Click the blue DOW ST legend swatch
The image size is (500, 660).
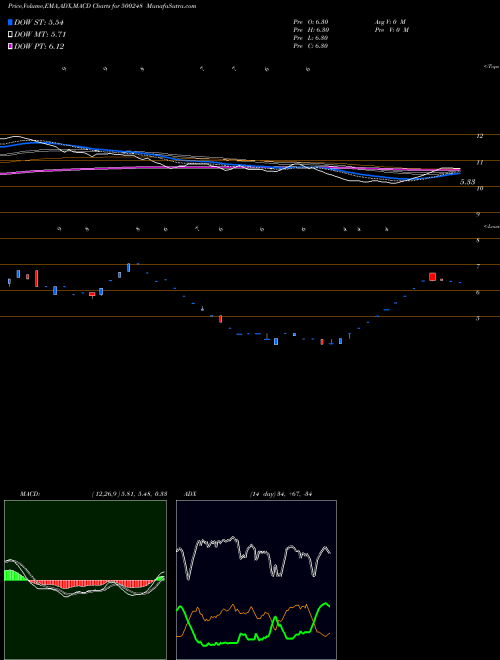click(10, 22)
